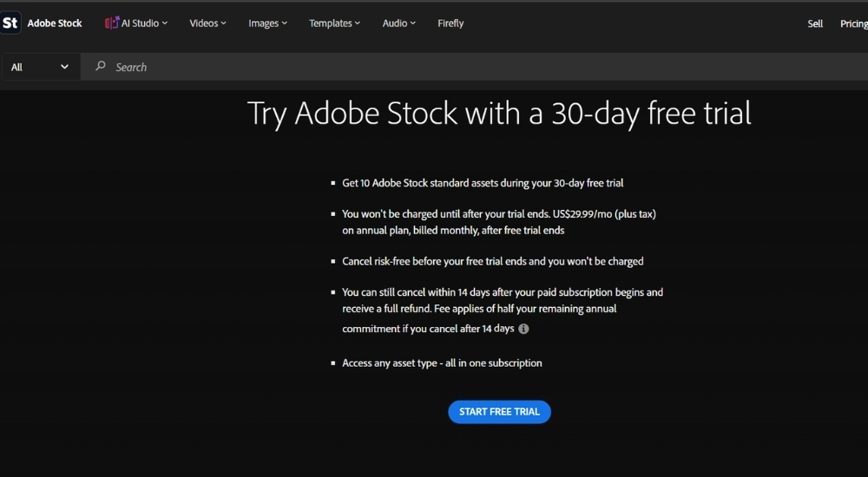Open the Images dropdown menu
This screenshot has width=868, height=477.
[x=267, y=23]
